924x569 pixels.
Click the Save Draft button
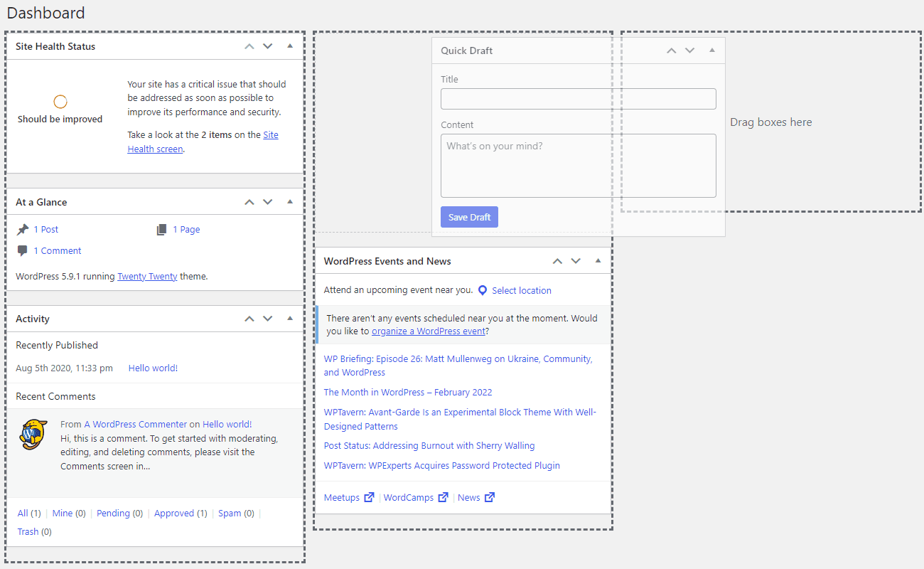tap(469, 217)
